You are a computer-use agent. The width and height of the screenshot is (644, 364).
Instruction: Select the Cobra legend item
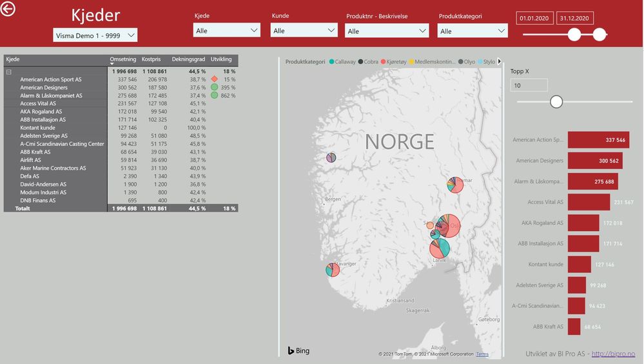pyautogui.click(x=368, y=62)
